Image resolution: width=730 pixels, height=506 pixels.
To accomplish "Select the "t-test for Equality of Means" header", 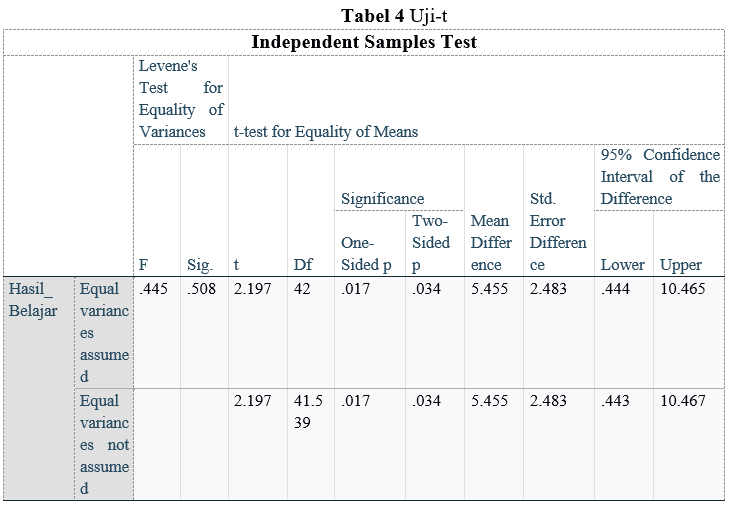I will 325,131.
